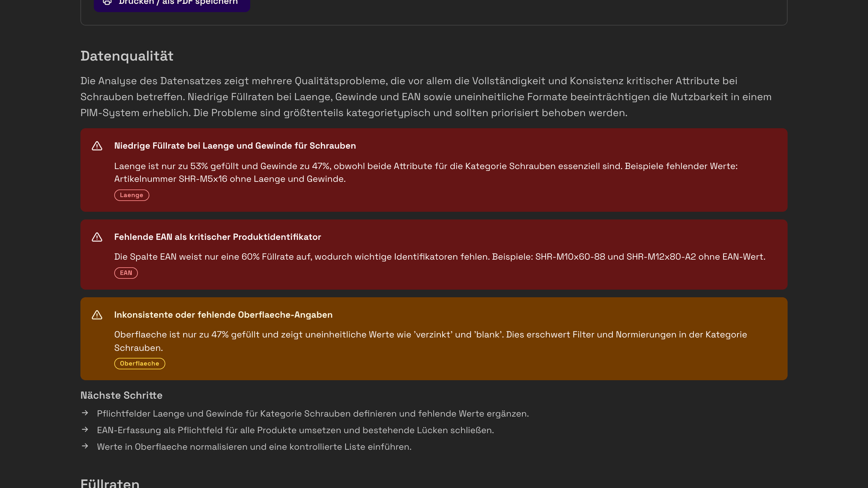Image resolution: width=868 pixels, height=488 pixels.
Task: Click the printer icon on the print button
Action: pos(107,2)
